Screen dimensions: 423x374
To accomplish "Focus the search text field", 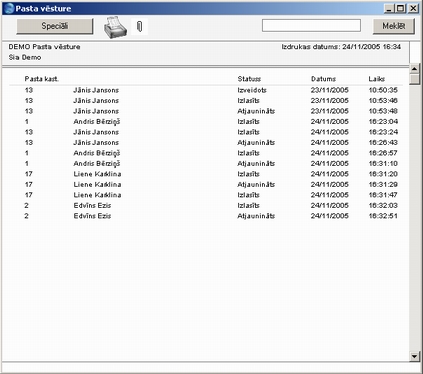I will (x=311, y=26).
